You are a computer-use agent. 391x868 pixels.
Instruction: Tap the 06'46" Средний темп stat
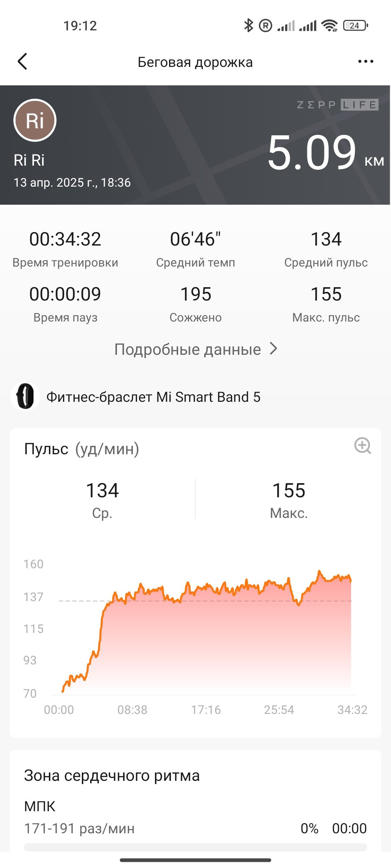[x=195, y=250]
